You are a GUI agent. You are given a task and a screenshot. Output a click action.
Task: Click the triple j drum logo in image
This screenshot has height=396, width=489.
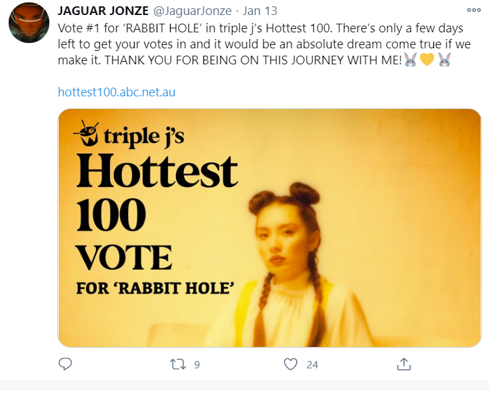[x=87, y=133]
